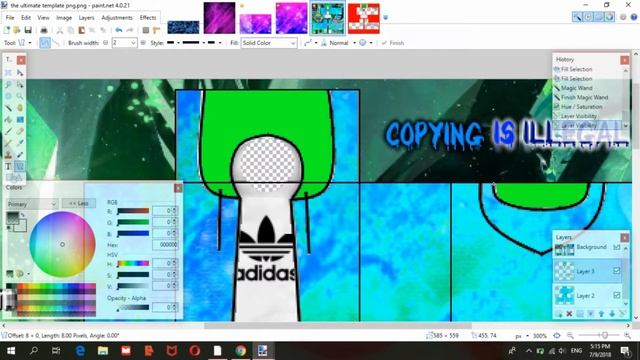Click the Finish button in the toolbar
The height and width of the screenshot is (360, 640).
coord(393,42)
